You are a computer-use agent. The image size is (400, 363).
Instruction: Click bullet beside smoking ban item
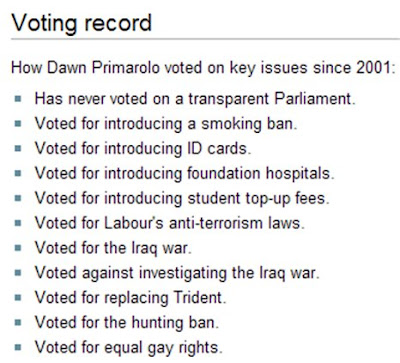pyautogui.click(x=18, y=124)
